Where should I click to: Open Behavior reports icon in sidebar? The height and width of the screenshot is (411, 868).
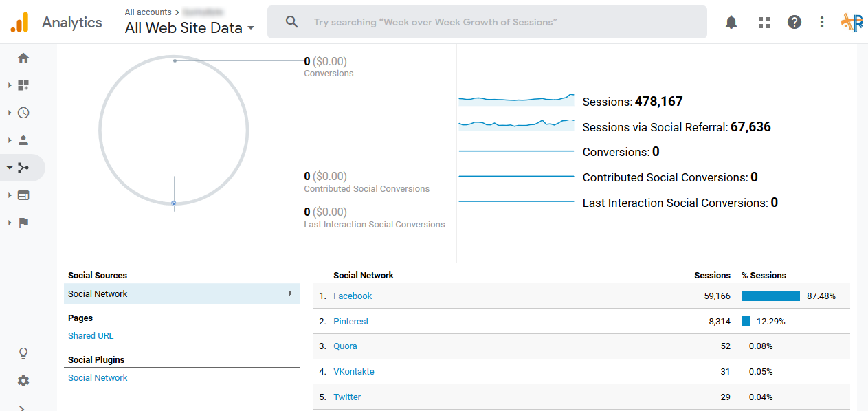tap(23, 195)
